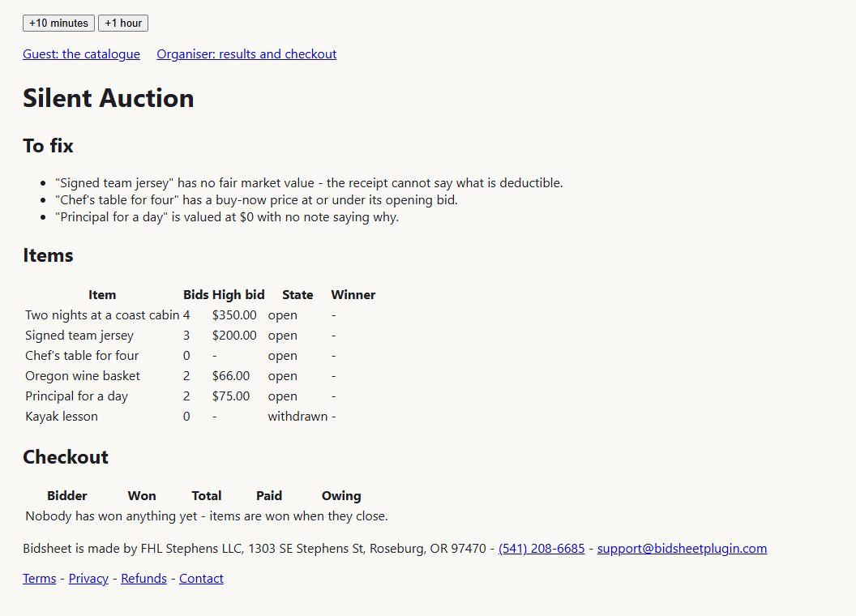This screenshot has width=856, height=616.
Task: Select the Silent Auction page heading
Action: (x=108, y=98)
